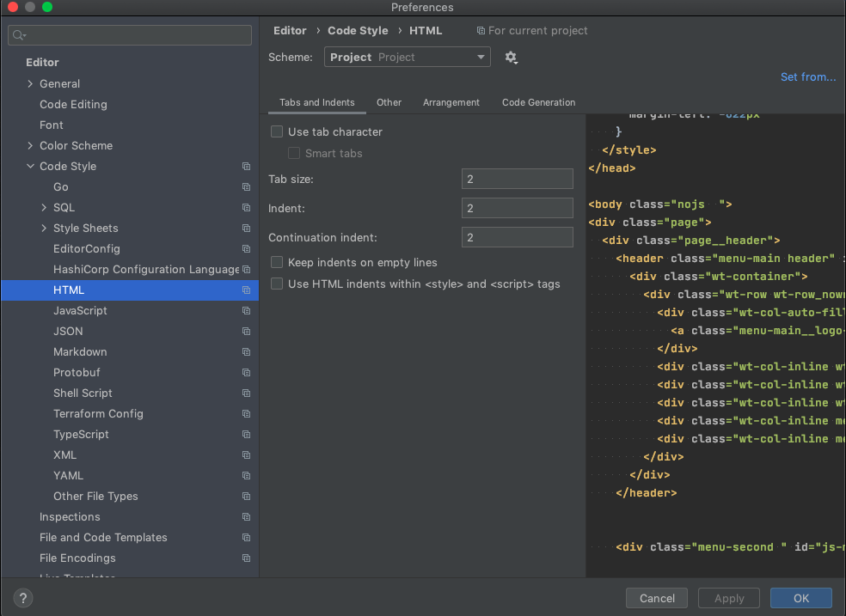Click the Continuation indent input field

[517, 237]
